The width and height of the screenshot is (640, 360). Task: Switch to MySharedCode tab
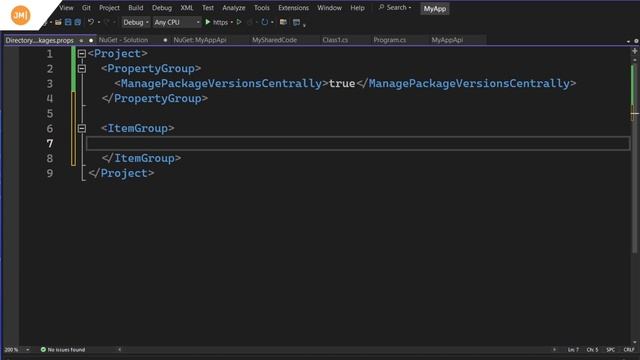(x=274, y=40)
